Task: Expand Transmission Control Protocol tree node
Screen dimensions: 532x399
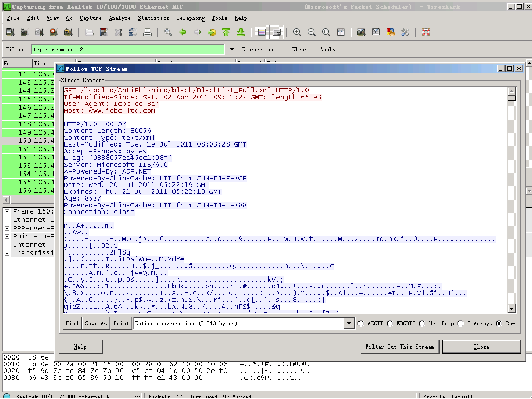Action: [x=7, y=253]
